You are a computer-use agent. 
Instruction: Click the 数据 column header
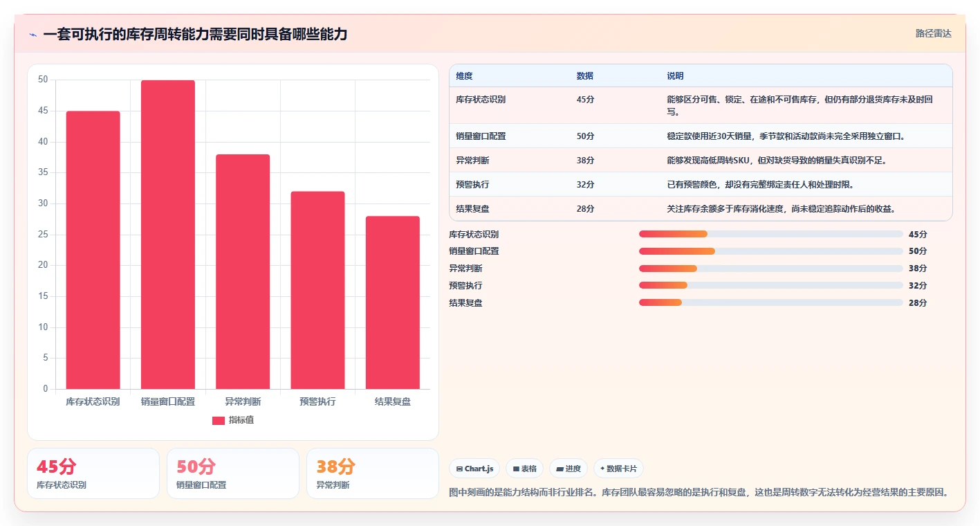point(584,76)
